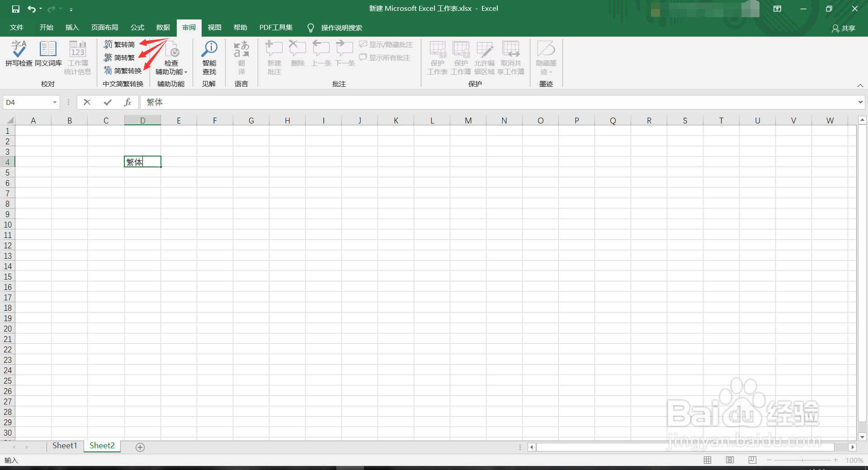Switch to the 数据 ribbon tab
The image size is (868, 470).
[163, 28]
